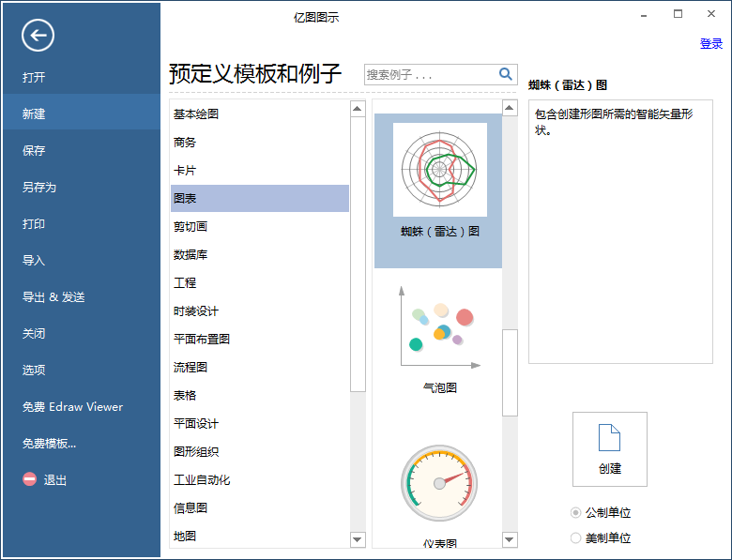Click the 登录 login link

click(x=711, y=44)
